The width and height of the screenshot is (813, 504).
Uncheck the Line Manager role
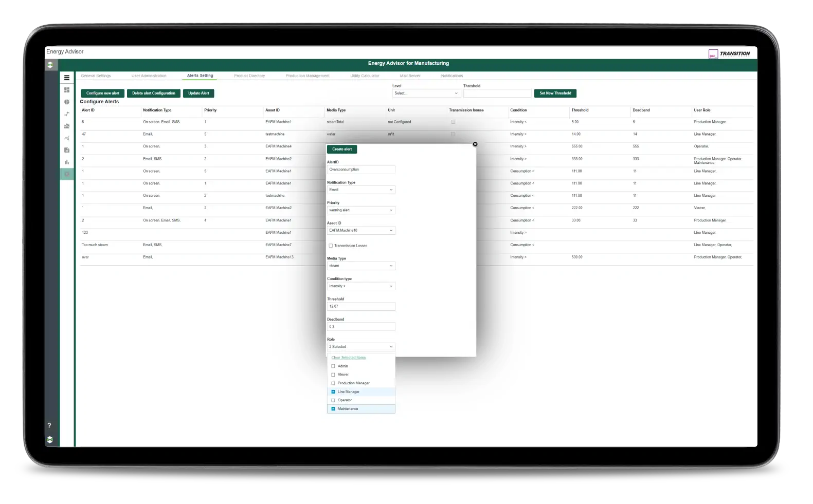click(333, 392)
